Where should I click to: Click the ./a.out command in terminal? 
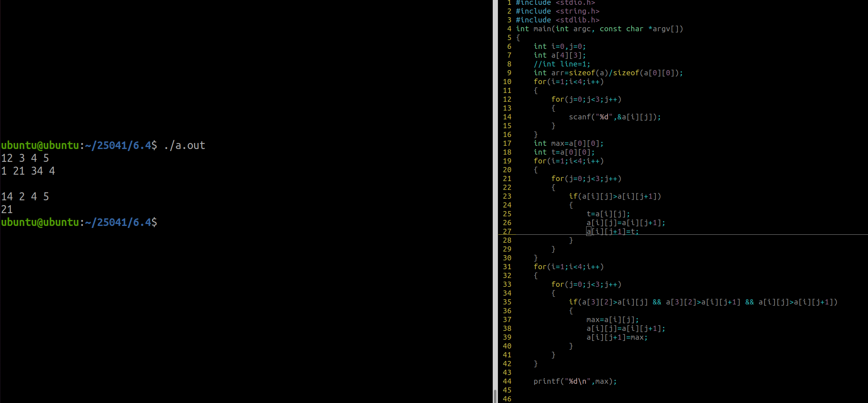[184, 145]
